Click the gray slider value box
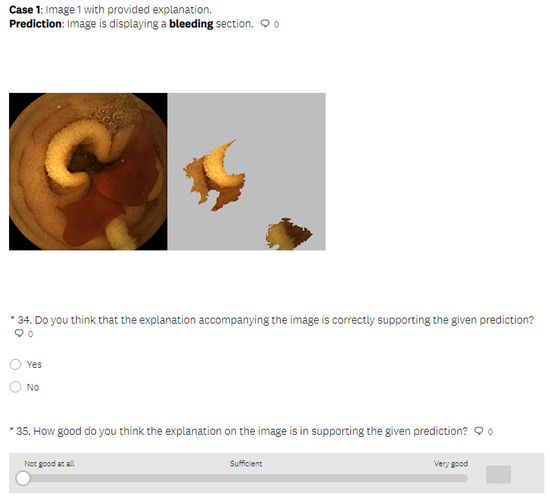 (x=498, y=475)
